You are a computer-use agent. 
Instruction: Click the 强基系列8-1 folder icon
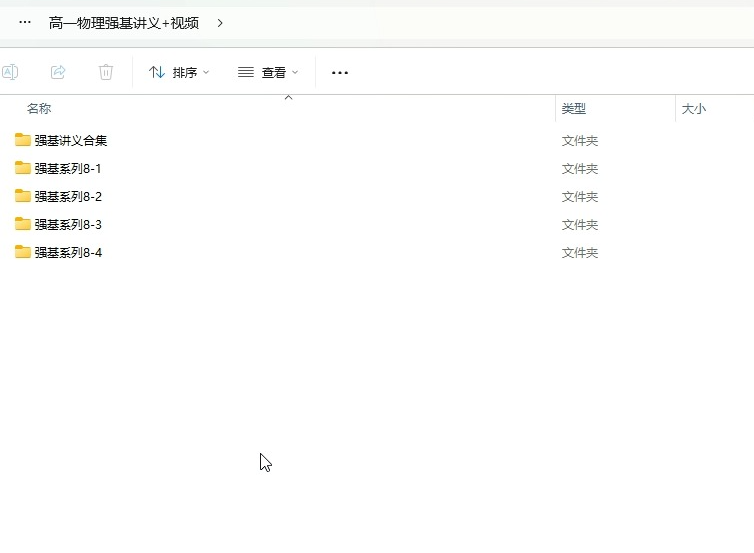click(x=23, y=168)
